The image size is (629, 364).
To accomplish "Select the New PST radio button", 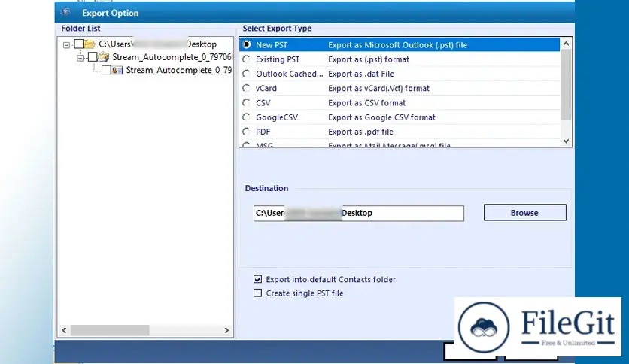I will (x=247, y=44).
